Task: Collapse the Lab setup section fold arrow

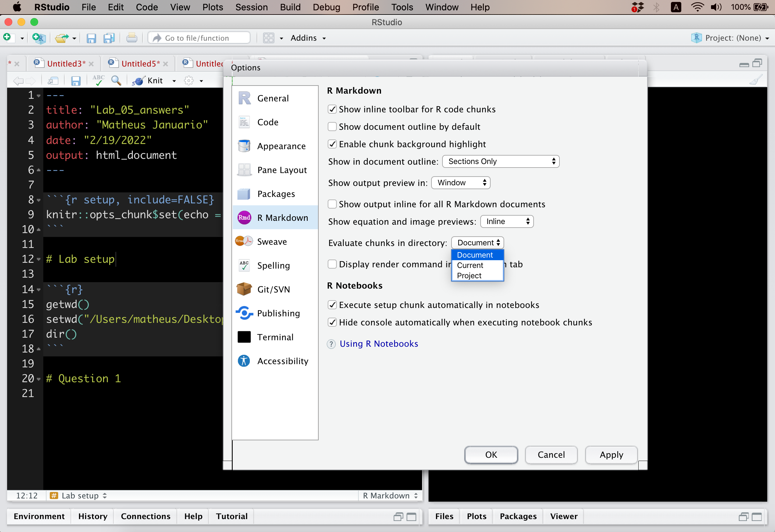Action: (x=39, y=259)
